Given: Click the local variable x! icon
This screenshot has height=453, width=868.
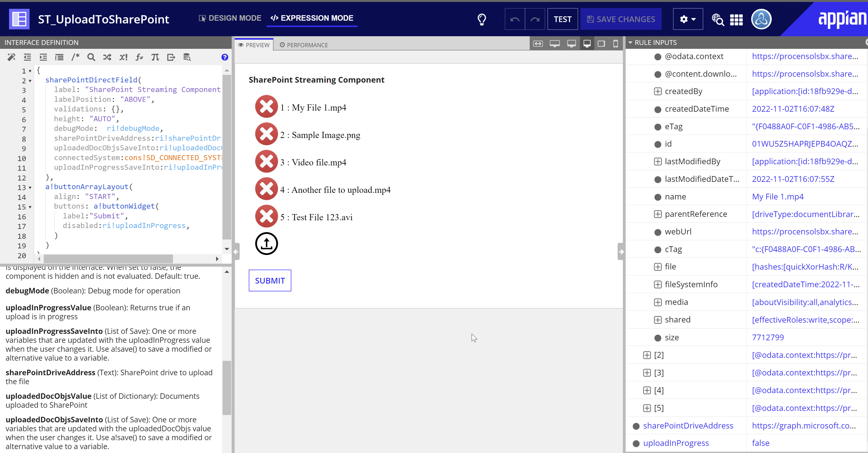Looking at the screenshot, I should (x=123, y=57).
